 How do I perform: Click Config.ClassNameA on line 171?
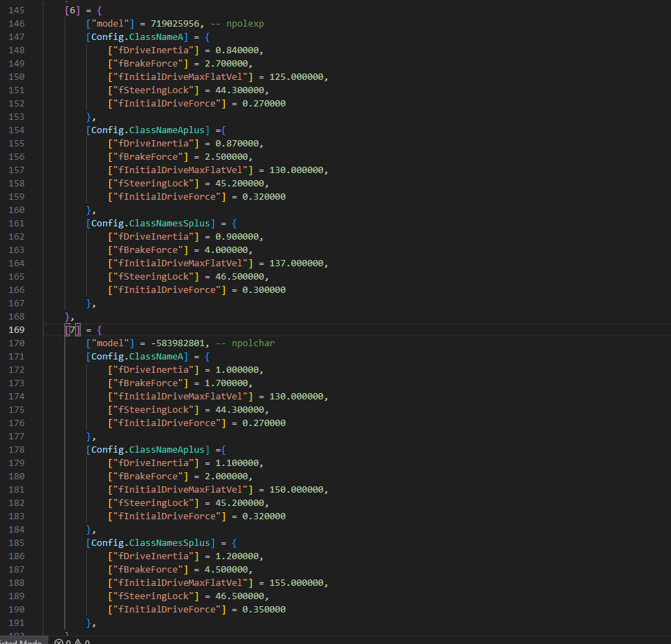(137, 356)
